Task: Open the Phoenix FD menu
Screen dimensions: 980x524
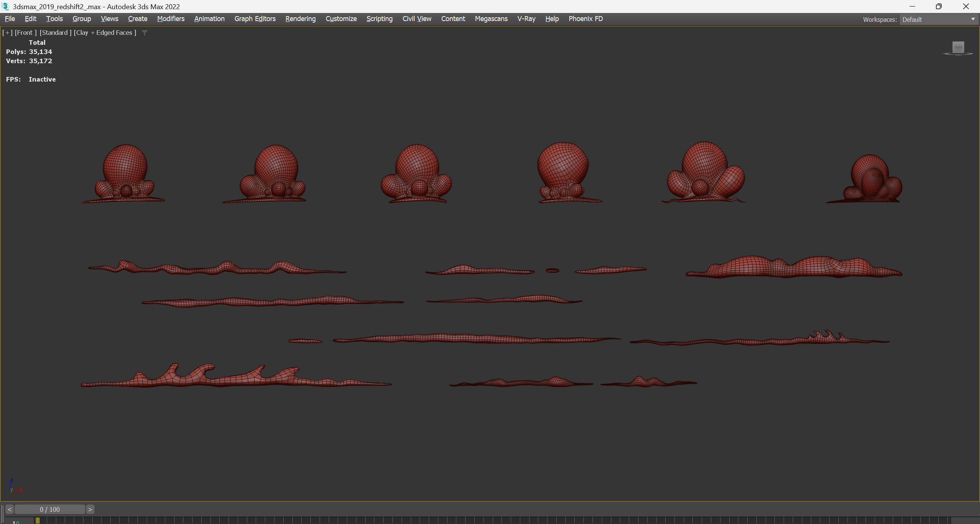Action: [585, 19]
